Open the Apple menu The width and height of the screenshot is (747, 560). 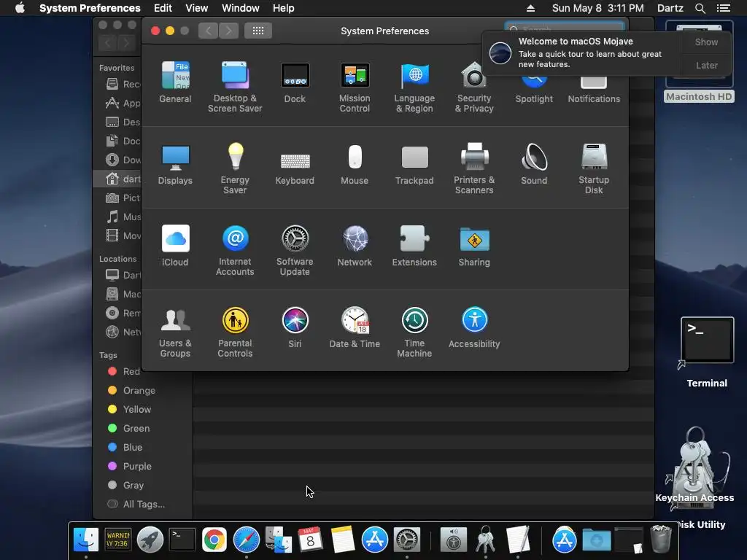20,8
